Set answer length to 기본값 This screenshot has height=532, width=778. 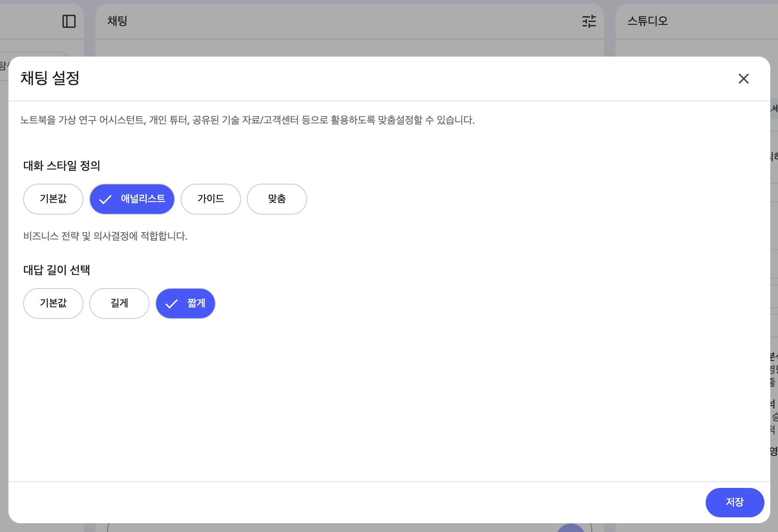[53, 303]
